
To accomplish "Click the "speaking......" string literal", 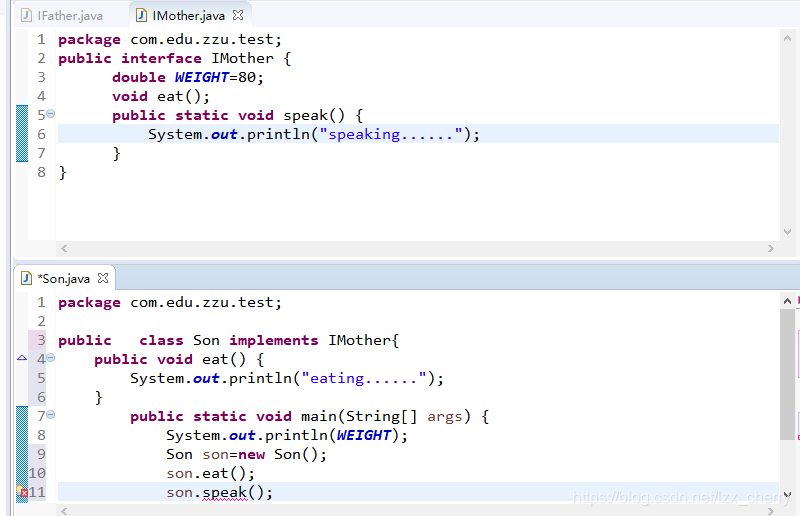I will 391,135.
